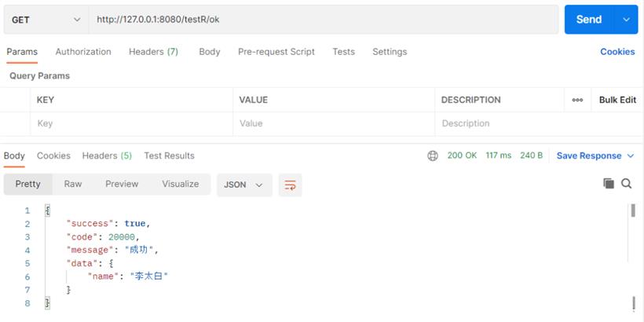The height and width of the screenshot is (322, 644).
Task: Click the 240 B response size
Action: click(532, 156)
